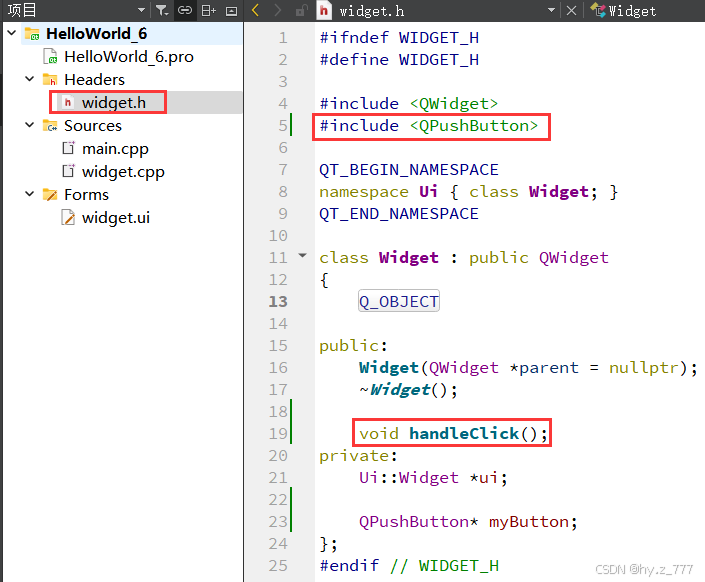
Task: Select the HelloWorld_6 project root
Action: [96, 34]
